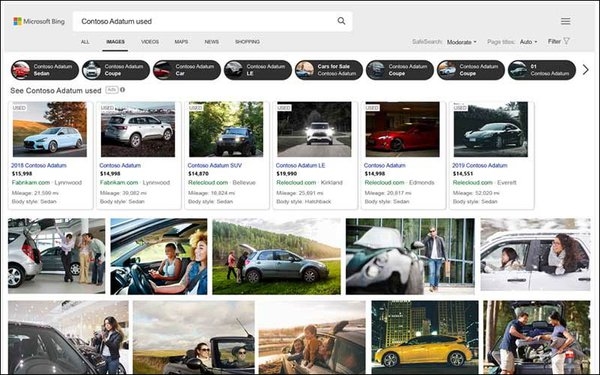Open the hamburger menu icon

point(566,21)
